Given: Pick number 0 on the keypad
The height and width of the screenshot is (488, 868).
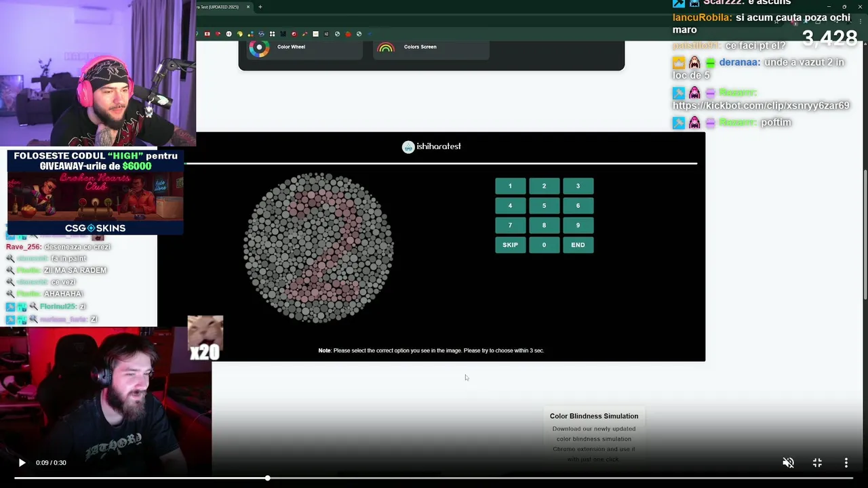Looking at the screenshot, I should (x=544, y=245).
